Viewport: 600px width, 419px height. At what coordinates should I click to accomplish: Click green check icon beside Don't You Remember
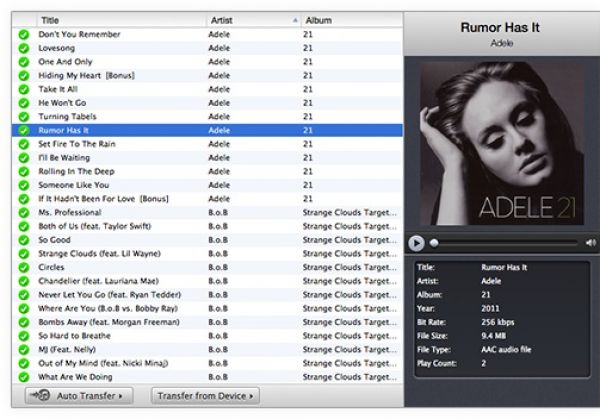24,34
